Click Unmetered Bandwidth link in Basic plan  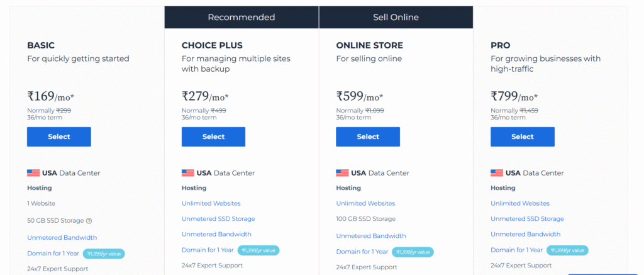pyautogui.click(x=62, y=238)
